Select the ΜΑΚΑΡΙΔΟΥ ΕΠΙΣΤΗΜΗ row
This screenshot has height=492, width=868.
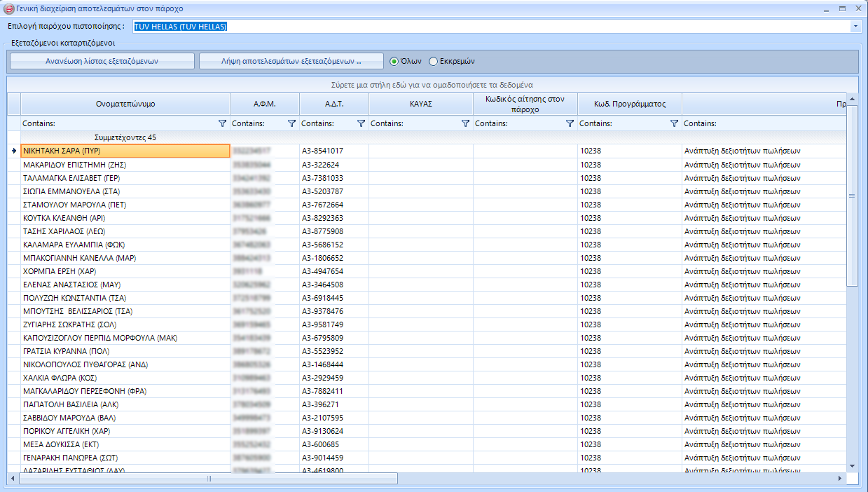[x=125, y=165]
